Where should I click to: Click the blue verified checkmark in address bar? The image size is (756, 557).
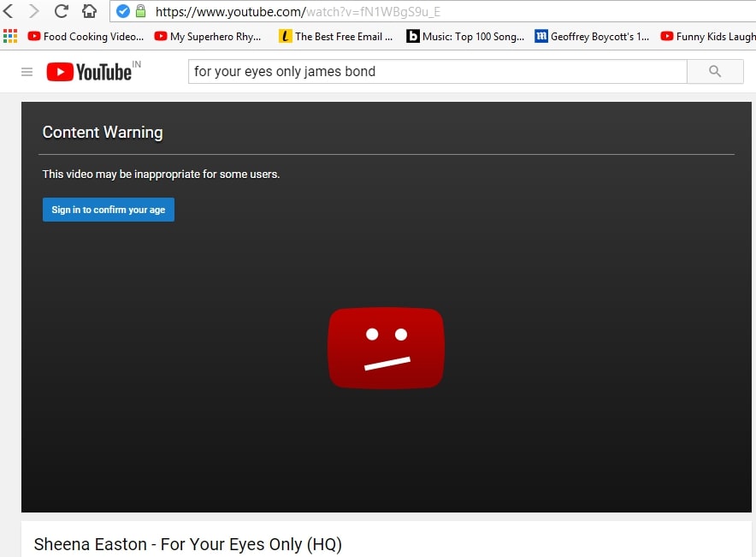(123, 11)
